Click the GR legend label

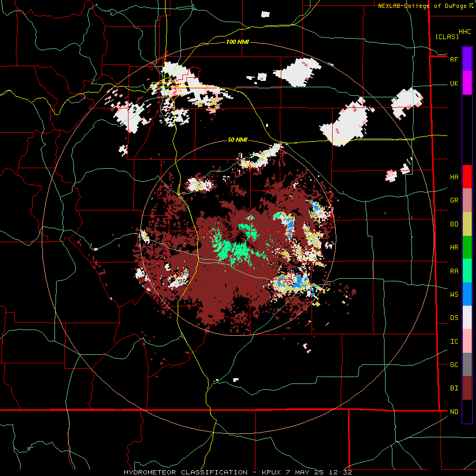tap(454, 200)
